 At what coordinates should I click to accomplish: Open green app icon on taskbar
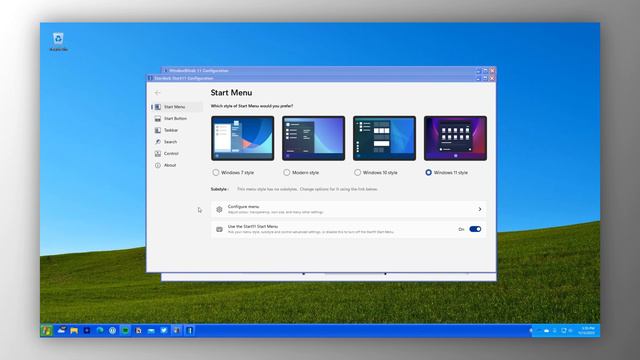click(125, 331)
